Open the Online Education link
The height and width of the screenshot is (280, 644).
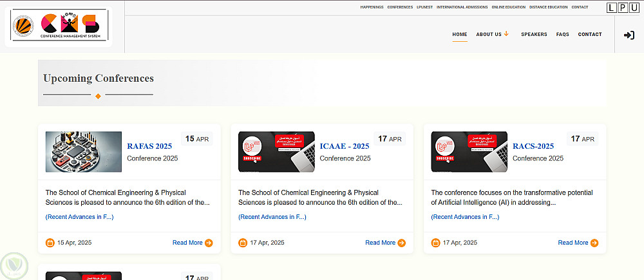click(509, 7)
